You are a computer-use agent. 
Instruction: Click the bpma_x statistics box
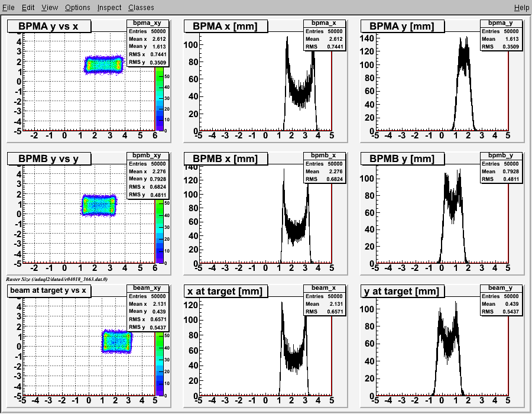(325, 35)
